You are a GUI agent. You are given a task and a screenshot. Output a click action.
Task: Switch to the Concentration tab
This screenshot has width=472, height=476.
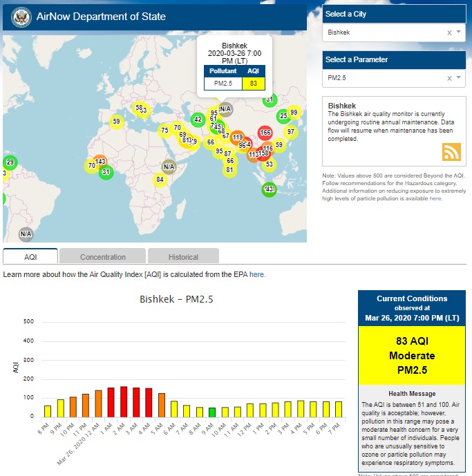coord(102,257)
